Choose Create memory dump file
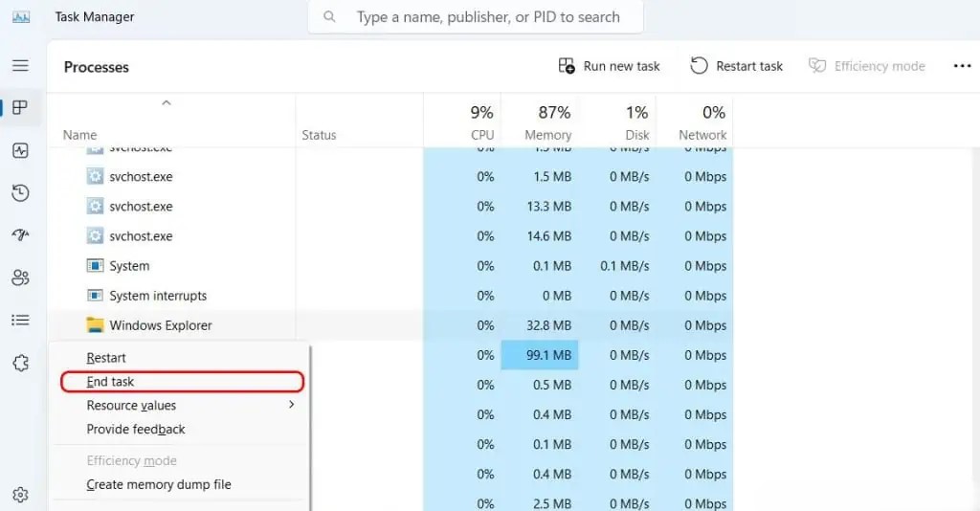 pos(179,484)
